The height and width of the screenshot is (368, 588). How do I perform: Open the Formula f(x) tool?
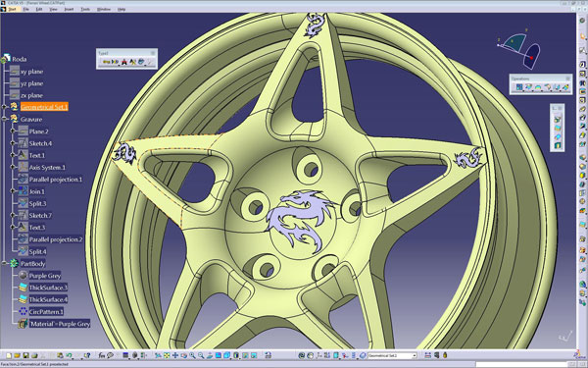tap(102, 355)
